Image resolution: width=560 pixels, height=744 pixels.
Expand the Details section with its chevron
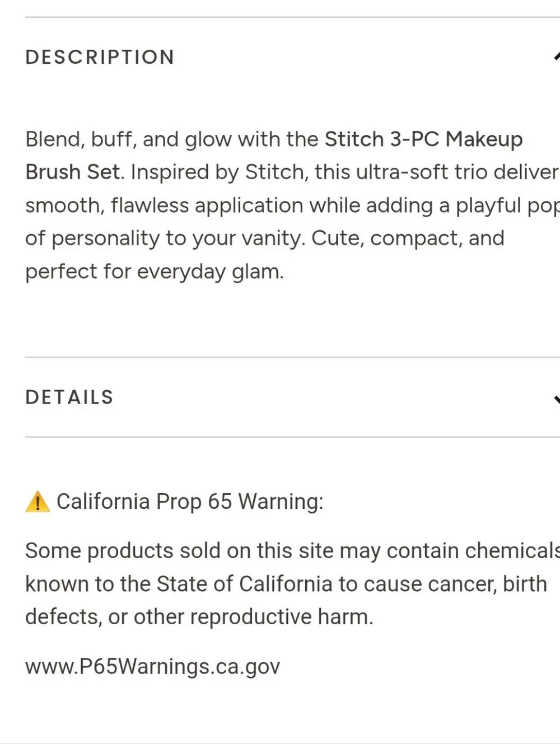click(x=557, y=399)
